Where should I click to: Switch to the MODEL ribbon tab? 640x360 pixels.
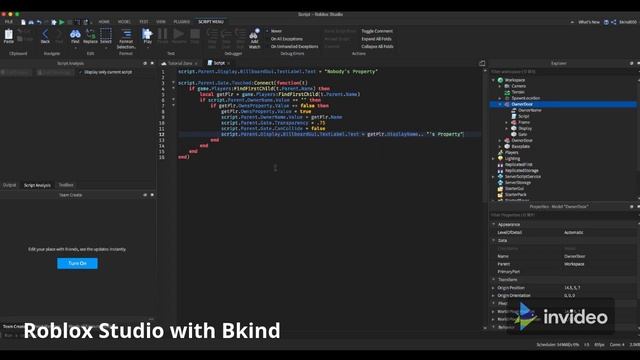(x=124, y=22)
